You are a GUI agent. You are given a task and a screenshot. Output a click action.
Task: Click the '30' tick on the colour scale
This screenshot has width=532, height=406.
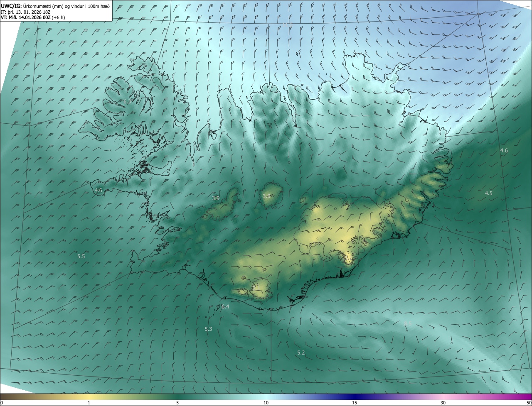point(443,403)
